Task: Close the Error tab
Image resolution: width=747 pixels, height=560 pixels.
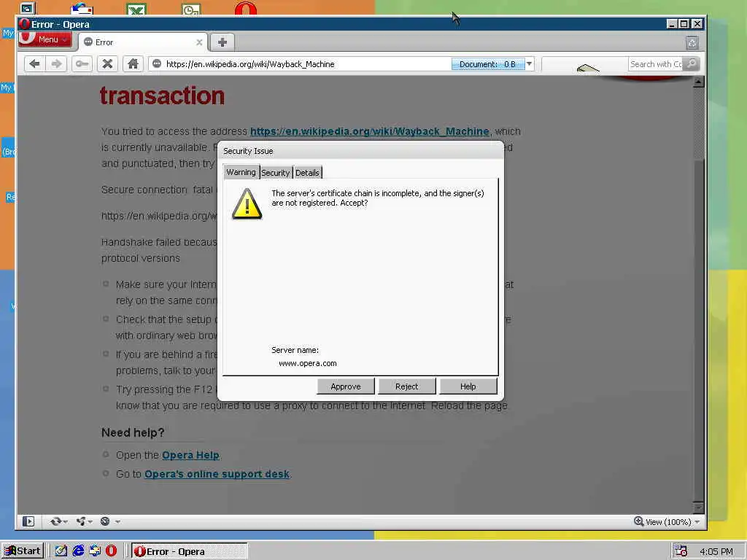Action: pos(199,42)
